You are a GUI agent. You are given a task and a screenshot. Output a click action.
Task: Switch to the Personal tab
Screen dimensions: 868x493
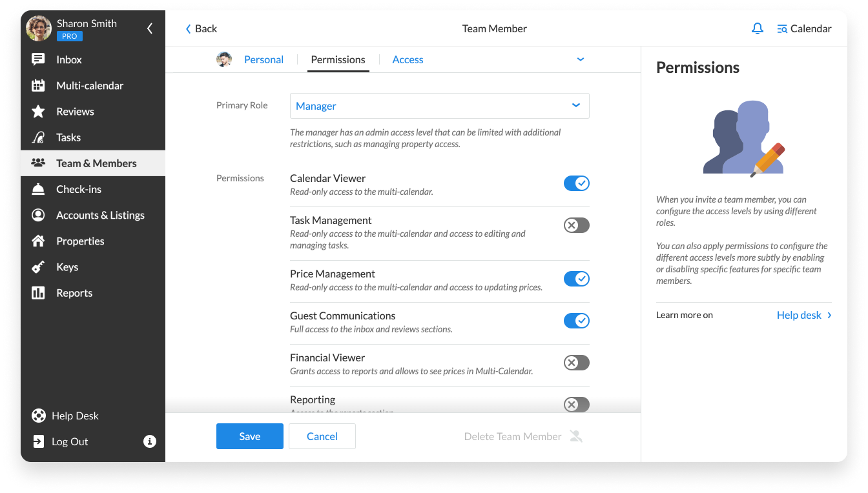point(263,59)
